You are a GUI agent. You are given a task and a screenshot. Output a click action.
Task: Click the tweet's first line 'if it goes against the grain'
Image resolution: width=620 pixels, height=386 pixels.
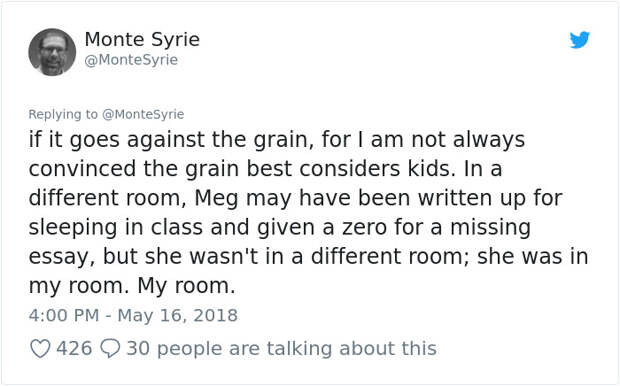(168, 140)
